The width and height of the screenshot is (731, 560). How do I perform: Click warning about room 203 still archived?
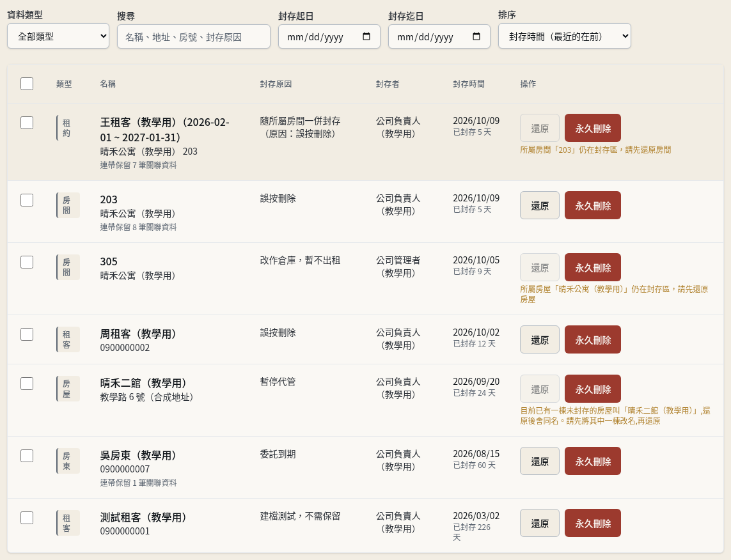595,150
